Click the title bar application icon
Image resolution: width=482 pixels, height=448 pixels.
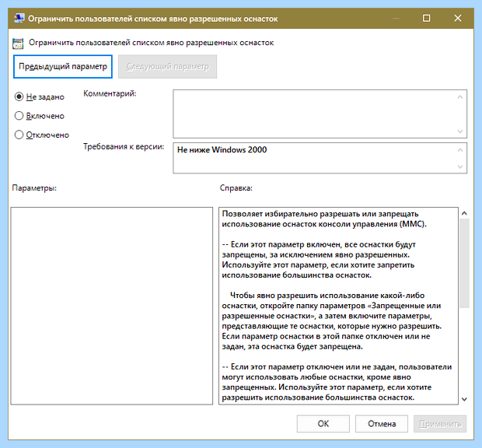click(19, 19)
